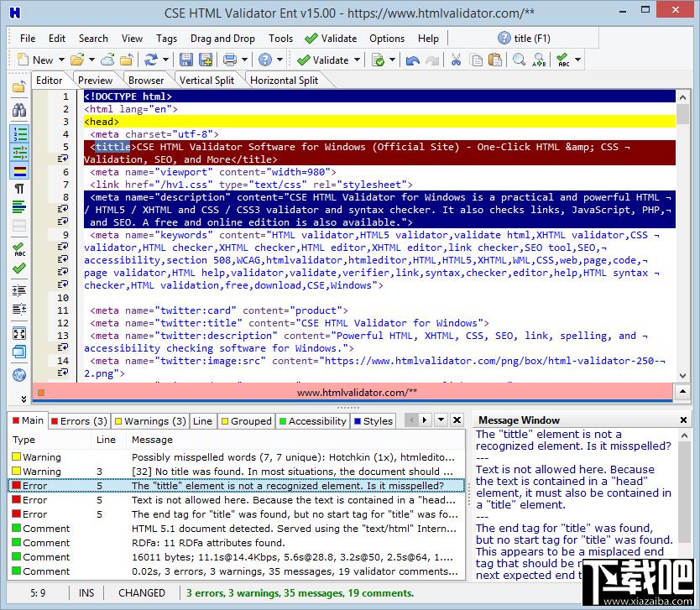The height and width of the screenshot is (610, 700).
Task: Open Find with the magnifier icon
Action: 519,60
